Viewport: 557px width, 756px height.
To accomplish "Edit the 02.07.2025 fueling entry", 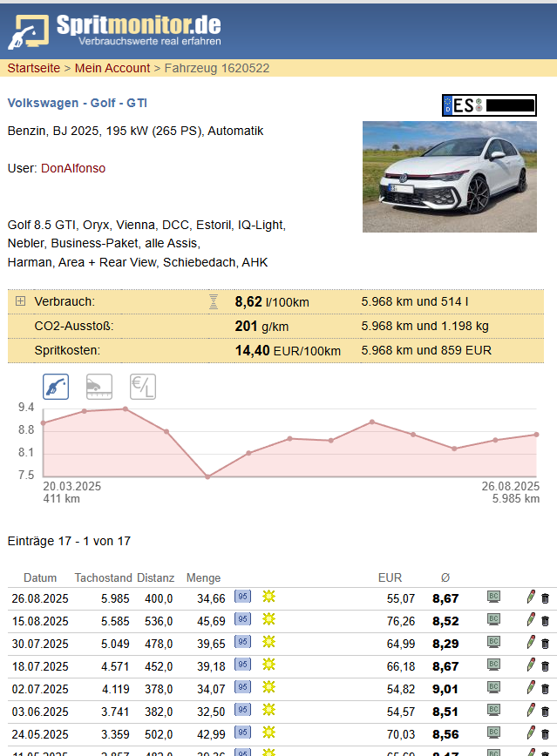I will 531,688.
